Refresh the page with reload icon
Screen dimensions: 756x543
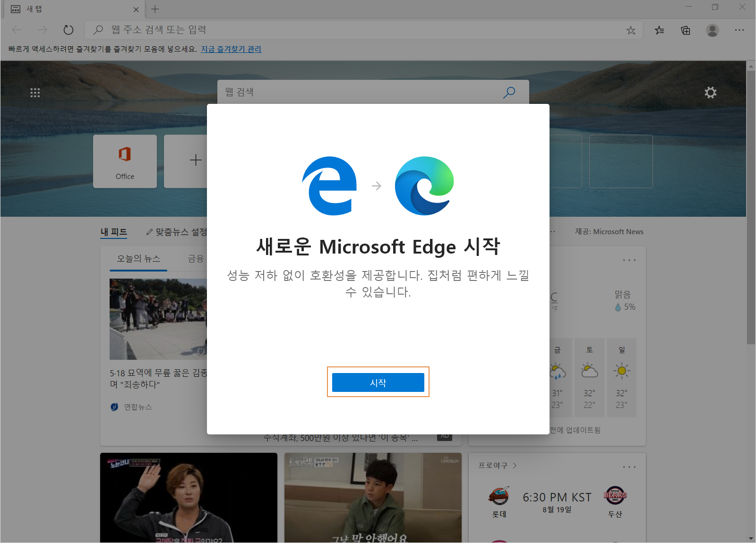click(69, 30)
